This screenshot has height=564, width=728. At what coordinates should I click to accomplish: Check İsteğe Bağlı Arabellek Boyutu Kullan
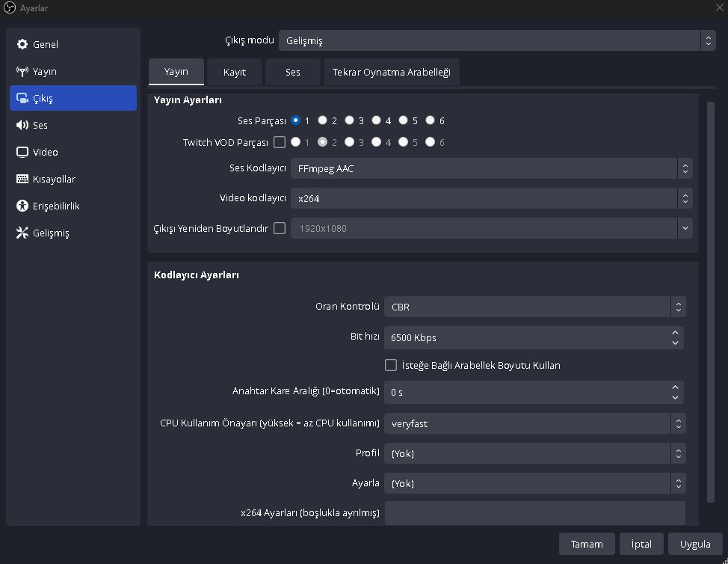(x=390, y=365)
